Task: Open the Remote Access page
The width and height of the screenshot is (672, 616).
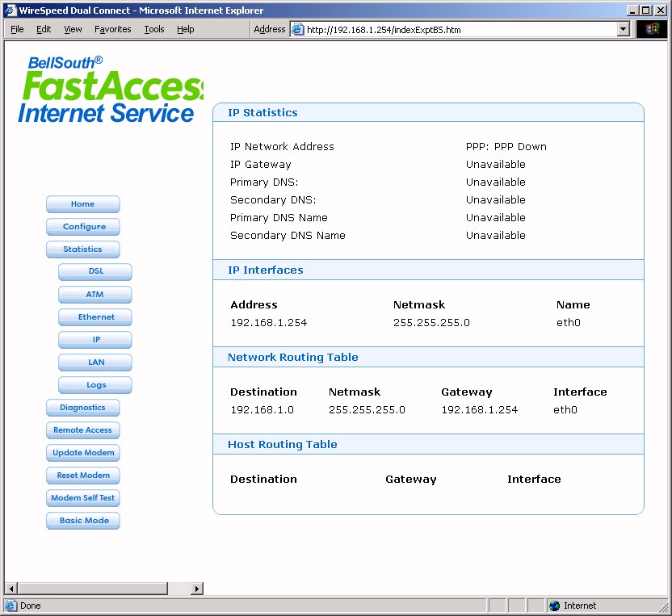Action: tap(82, 430)
